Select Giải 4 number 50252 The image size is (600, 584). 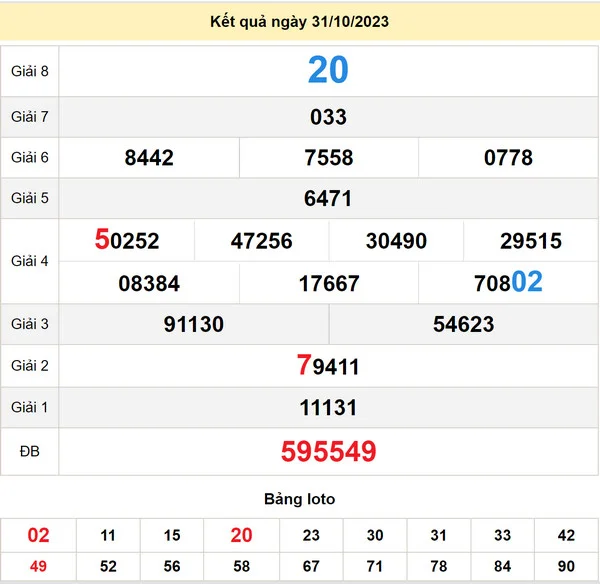point(127,241)
